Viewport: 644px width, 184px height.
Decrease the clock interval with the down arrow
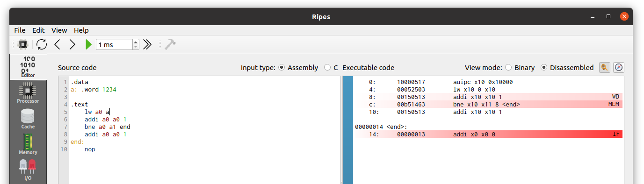[x=136, y=47]
